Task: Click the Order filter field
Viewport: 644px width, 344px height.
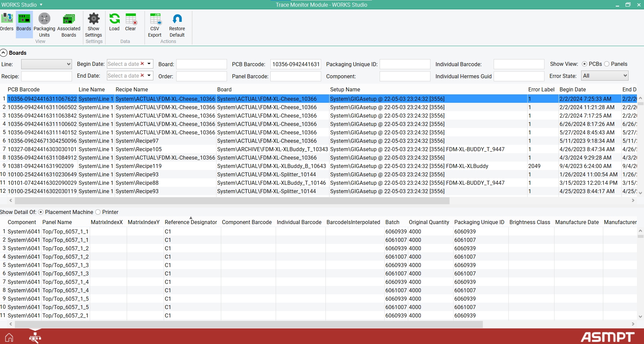Action: point(201,76)
